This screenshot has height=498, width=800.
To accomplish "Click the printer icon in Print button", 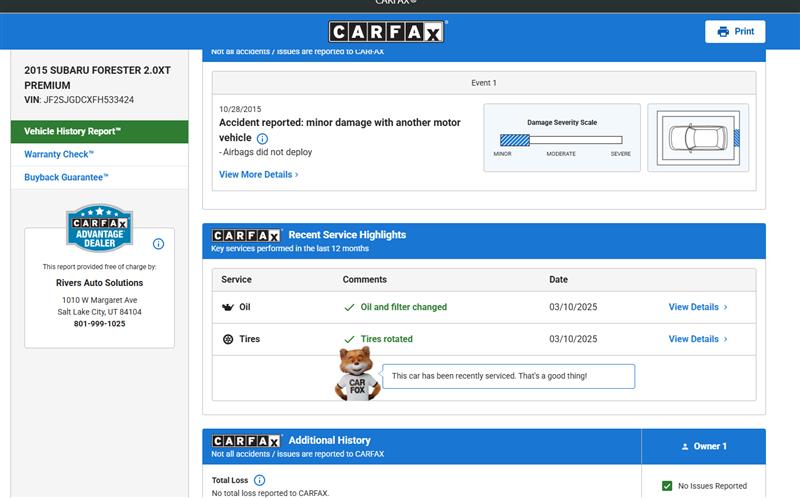I will tap(723, 32).
